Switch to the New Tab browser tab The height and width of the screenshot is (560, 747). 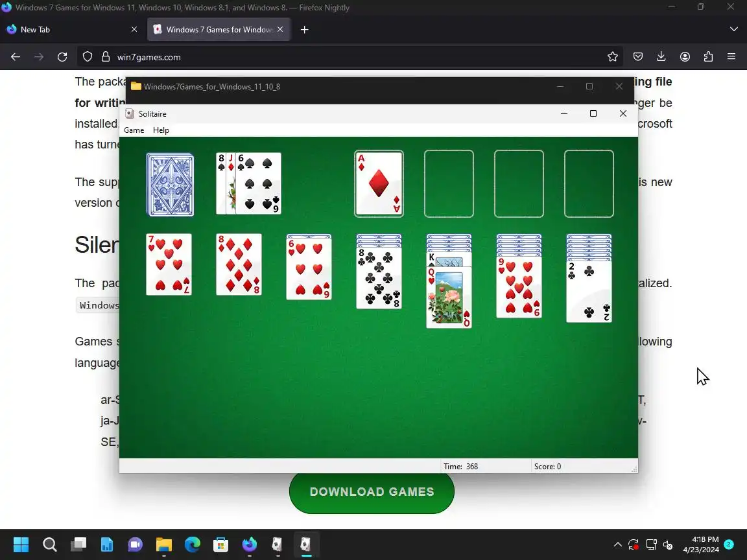pyautogui.click(x=71, y=30)
